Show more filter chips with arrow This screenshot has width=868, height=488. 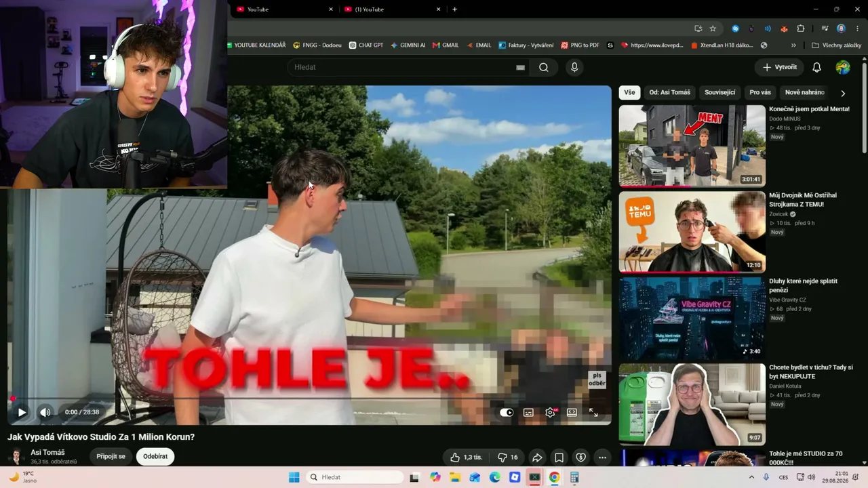[x=843, y=93]
